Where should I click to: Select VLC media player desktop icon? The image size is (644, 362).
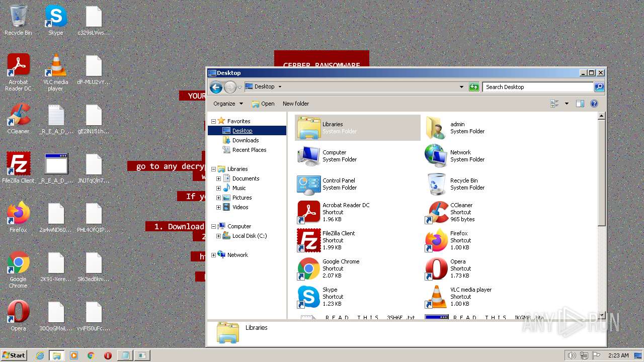tap(56, 72)
